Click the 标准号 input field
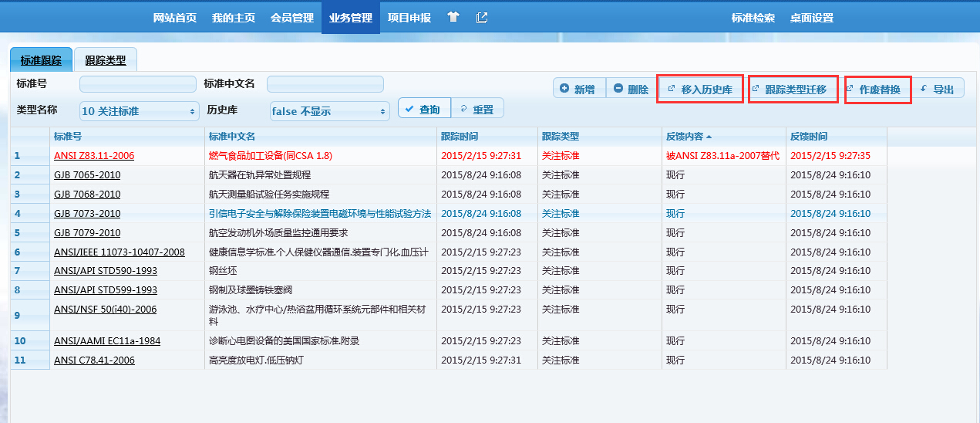The image size is (980, 423). pos(138,83)
